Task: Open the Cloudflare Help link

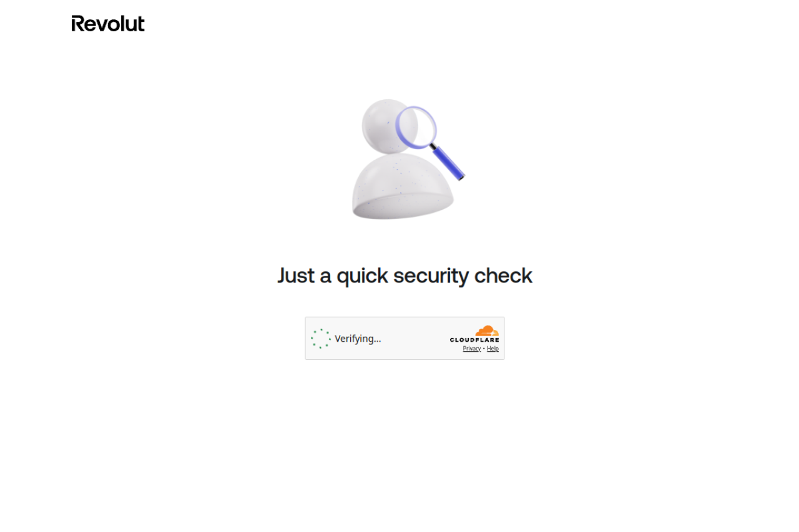Action: (493, 349)
